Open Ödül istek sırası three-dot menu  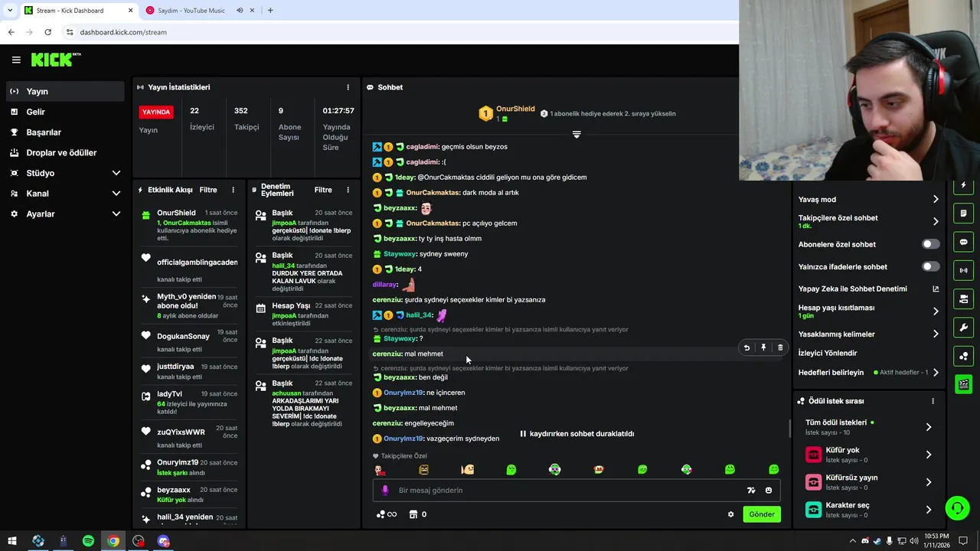tap(933, 401)
